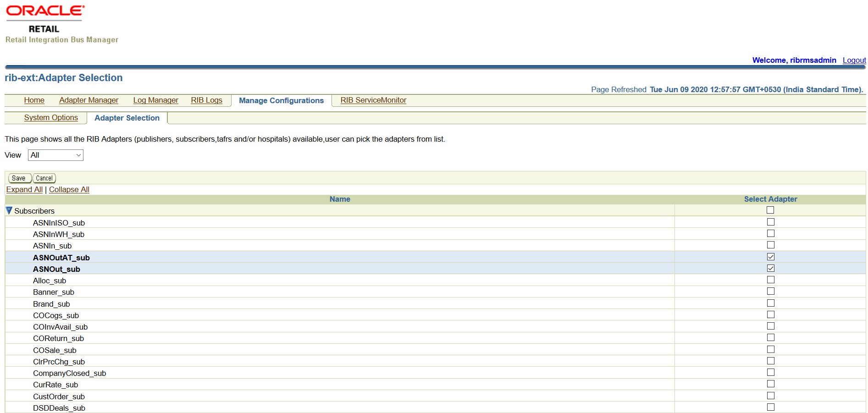Enable the ClrPrcChg_sub adapter checkbox
This screenshot has width=868, height=413.
[770, 361]
